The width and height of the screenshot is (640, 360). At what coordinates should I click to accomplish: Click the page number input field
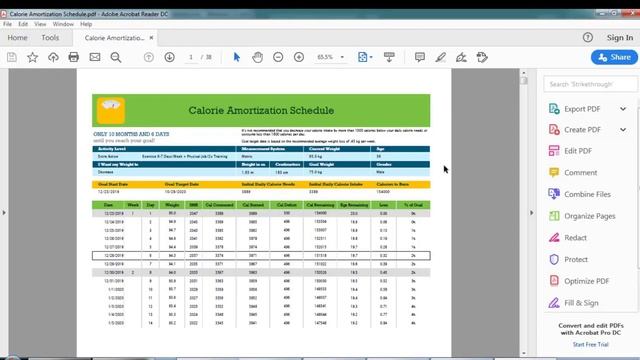pos(191,57)
